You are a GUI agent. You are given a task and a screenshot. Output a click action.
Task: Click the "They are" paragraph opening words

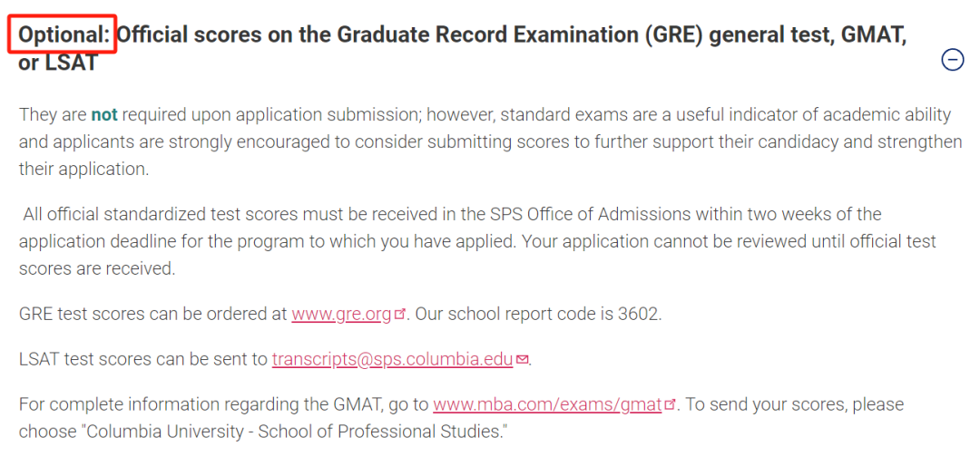[x=53, y=115]
